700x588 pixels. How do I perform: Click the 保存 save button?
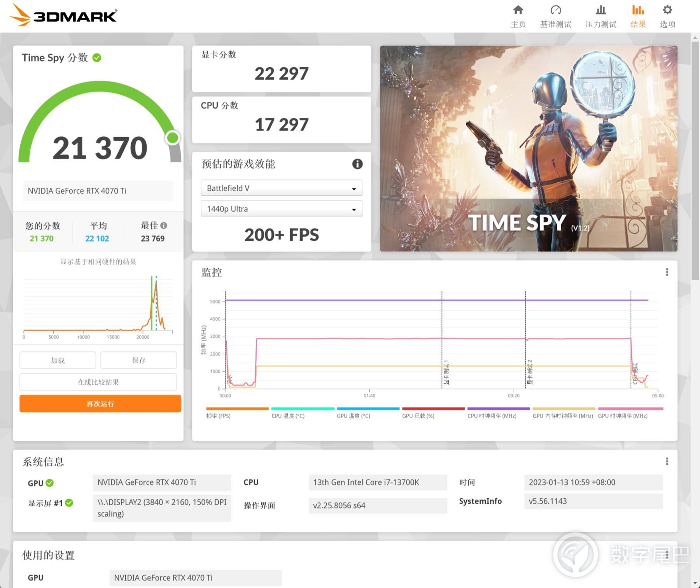[138, 360]
